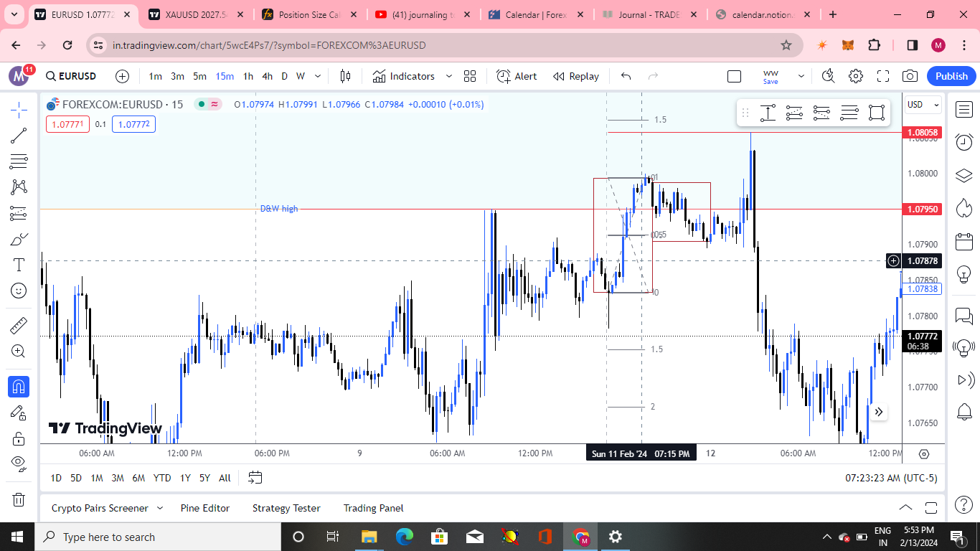
Task: Open chart settings gear icon
Action: 855,76
